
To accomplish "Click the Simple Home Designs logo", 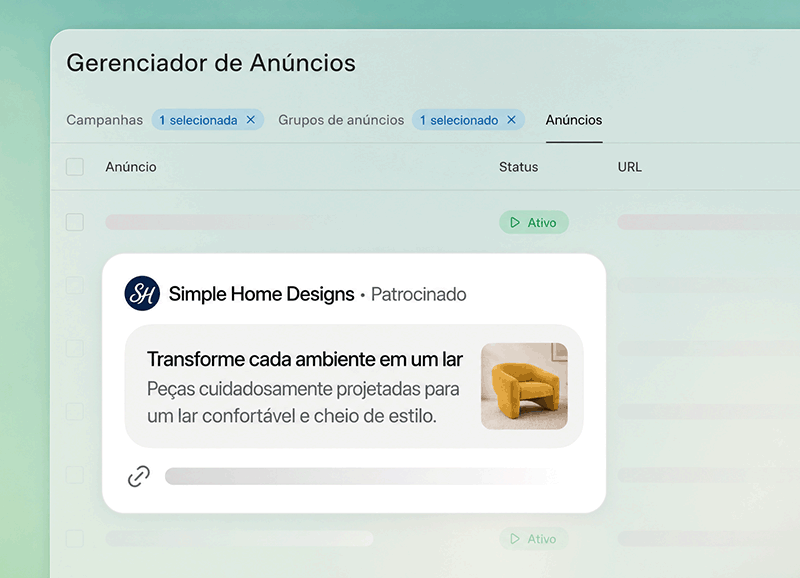I will pyautogui.click(x=142, y=293).
